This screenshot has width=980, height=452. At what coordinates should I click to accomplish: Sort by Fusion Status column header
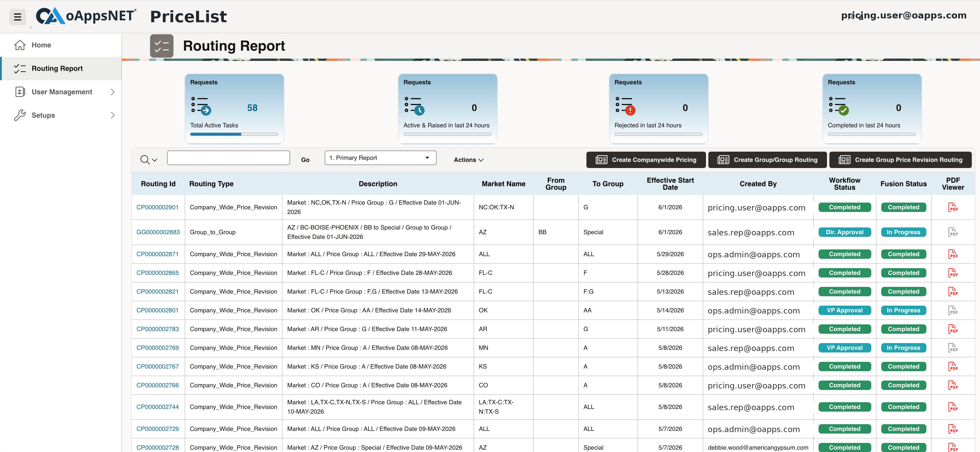coord(903,184)
